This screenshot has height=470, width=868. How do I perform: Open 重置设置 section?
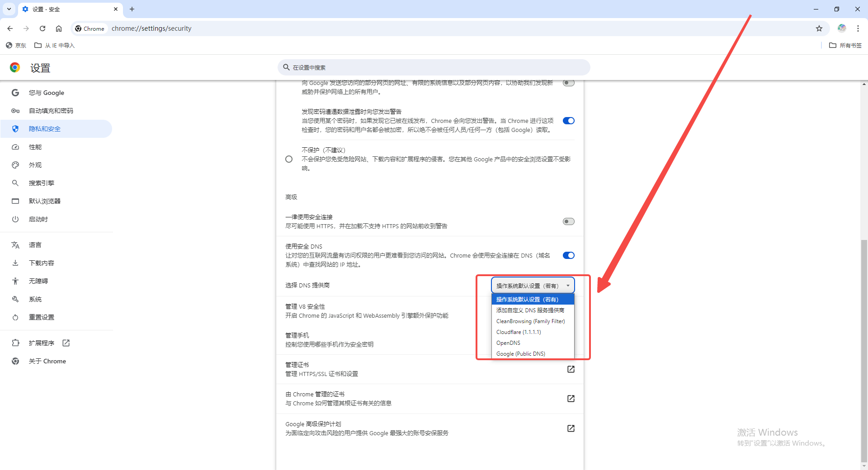pyautogui.click(x=57, y=317)
